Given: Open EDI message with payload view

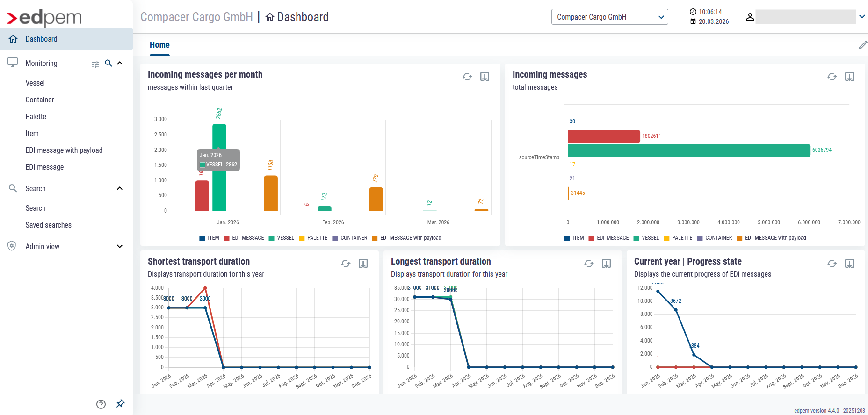Looking at the screenshot, I should (x=64, y=150).
